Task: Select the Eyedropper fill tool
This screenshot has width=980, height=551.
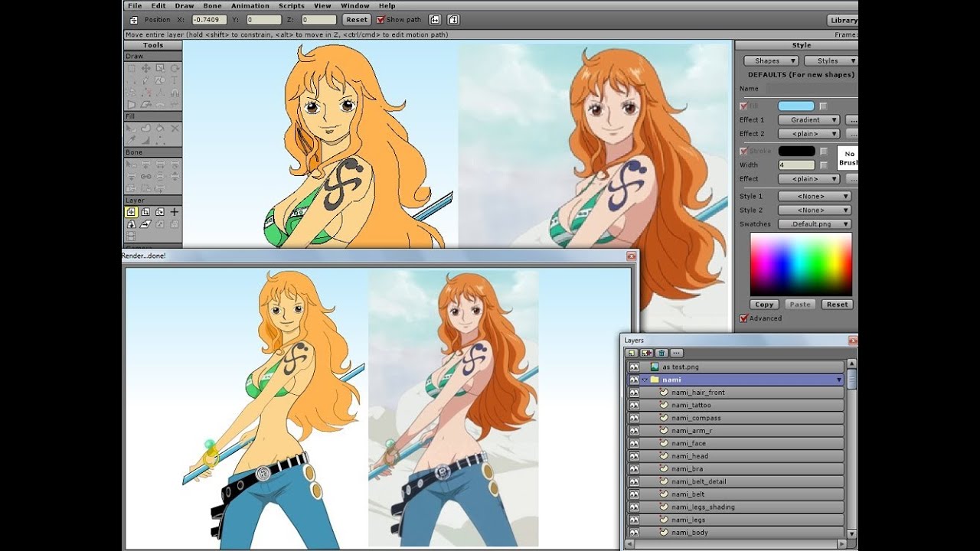Action: point(131,140)
